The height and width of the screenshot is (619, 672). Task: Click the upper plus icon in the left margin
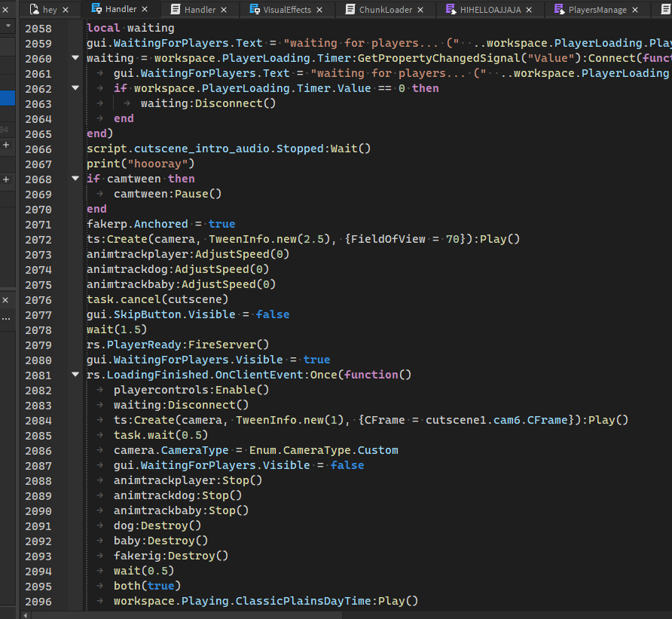pos(7,146)
